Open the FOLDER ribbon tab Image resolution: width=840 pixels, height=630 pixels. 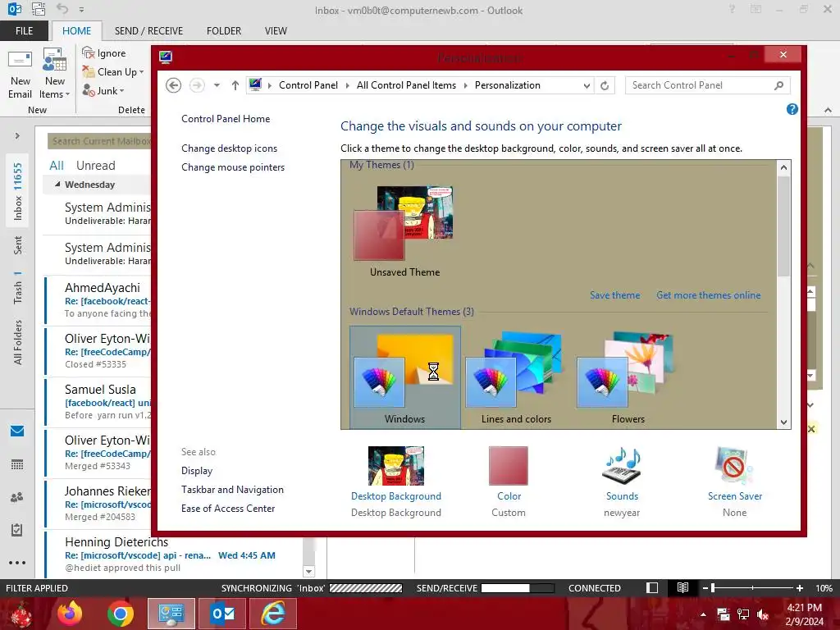[x=224, y=31]
